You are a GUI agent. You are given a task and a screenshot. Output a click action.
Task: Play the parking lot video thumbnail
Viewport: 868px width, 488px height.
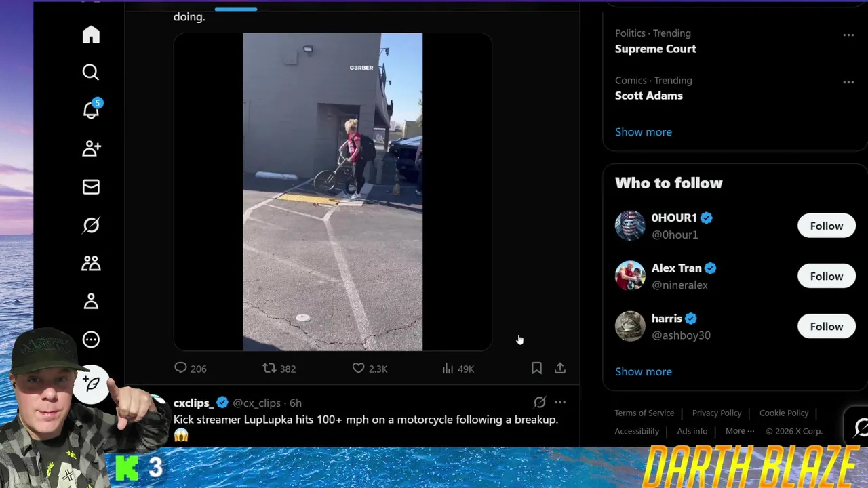coord(332,192)
